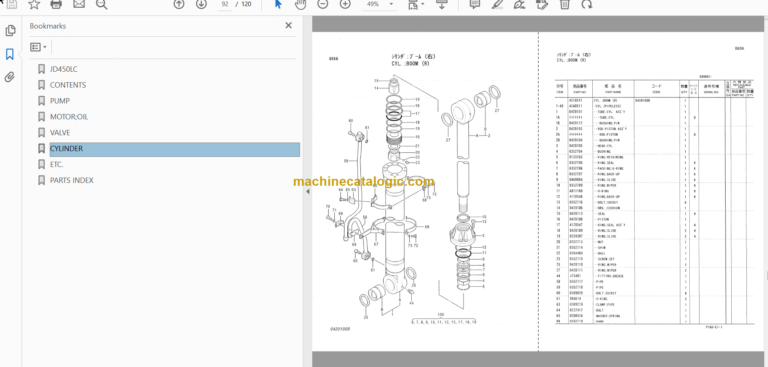Toggle the Bookmarks side panel icon

[10, 54]
